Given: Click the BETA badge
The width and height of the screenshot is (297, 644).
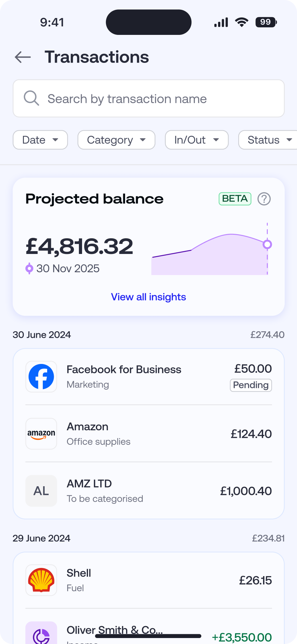Looking at the screenshot, I should pyautogui.click(x=235, y=199).
